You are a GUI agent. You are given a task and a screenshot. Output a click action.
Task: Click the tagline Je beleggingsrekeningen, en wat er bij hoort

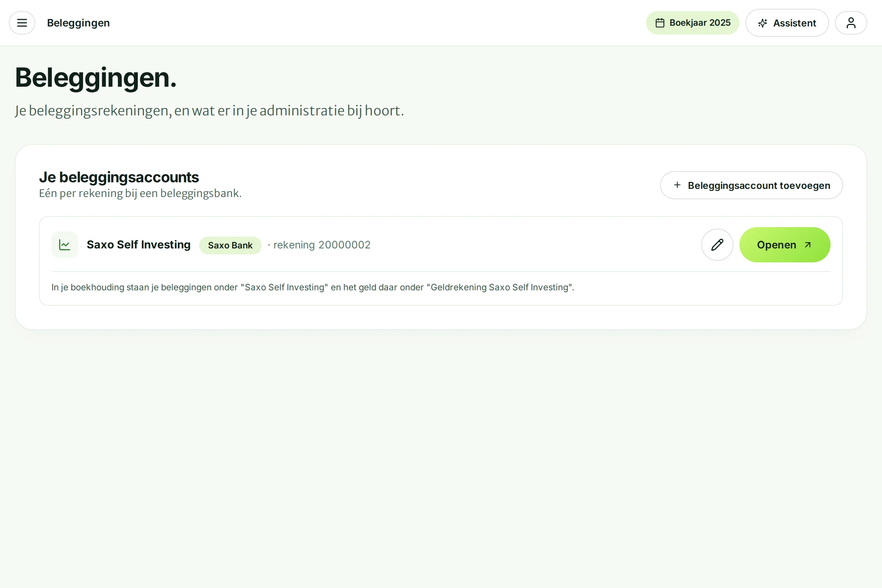point(209,111)
